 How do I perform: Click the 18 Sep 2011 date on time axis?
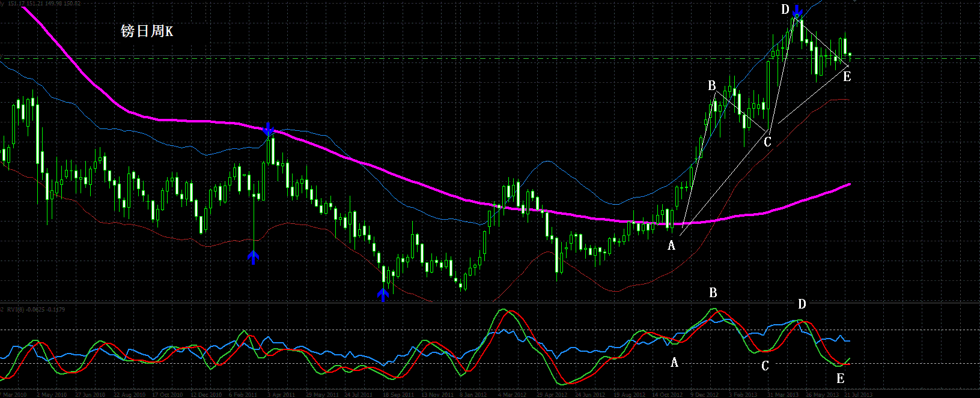pyautogui.click(x=398, y=394)
